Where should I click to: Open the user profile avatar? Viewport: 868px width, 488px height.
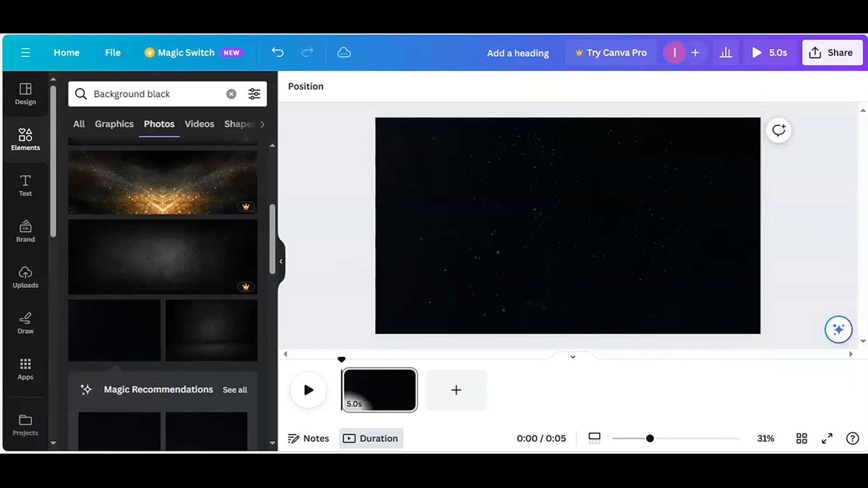pos(675,52)
